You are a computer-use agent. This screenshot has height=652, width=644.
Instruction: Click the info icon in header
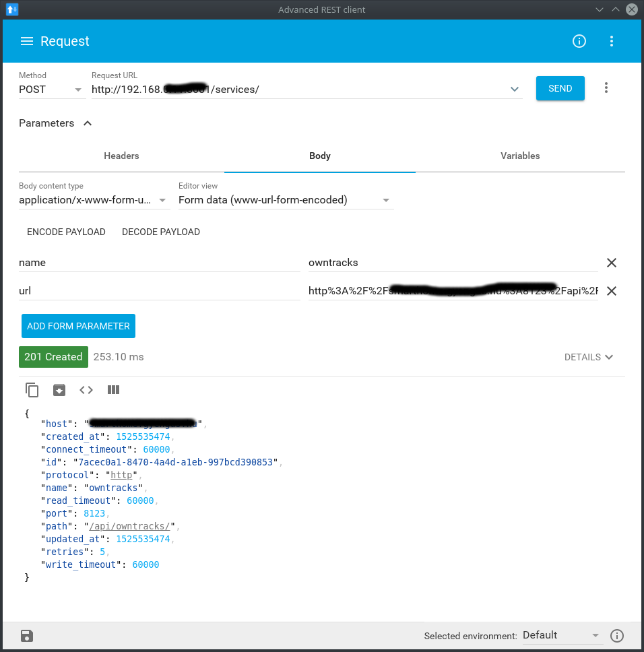click(579, 41)
